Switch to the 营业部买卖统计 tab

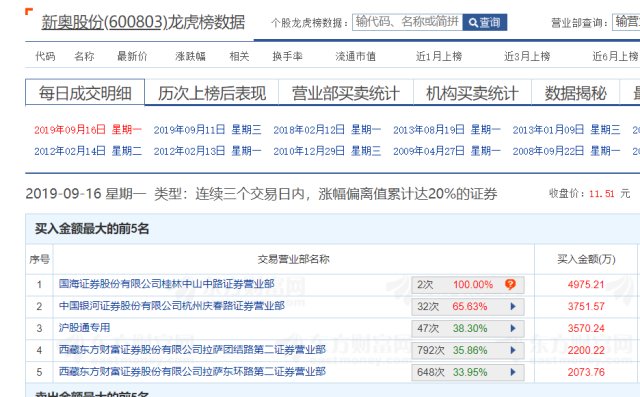click(346, 93)
